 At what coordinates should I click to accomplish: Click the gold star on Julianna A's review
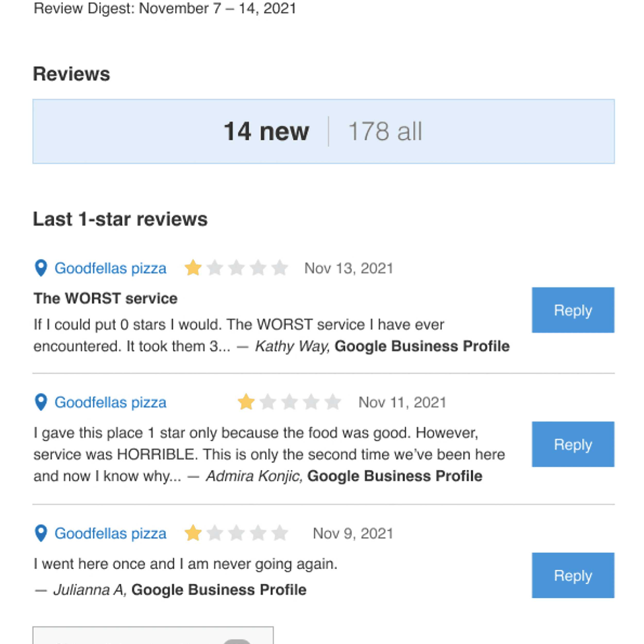pos(193,533)
